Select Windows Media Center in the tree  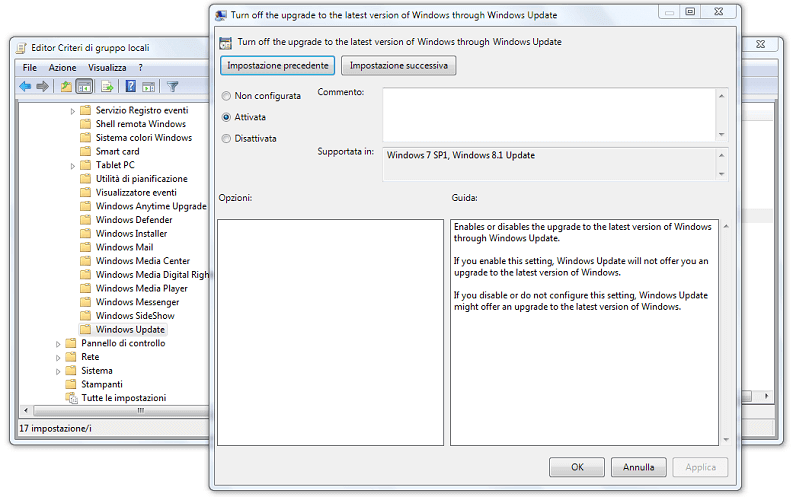(x=143, y=261)
